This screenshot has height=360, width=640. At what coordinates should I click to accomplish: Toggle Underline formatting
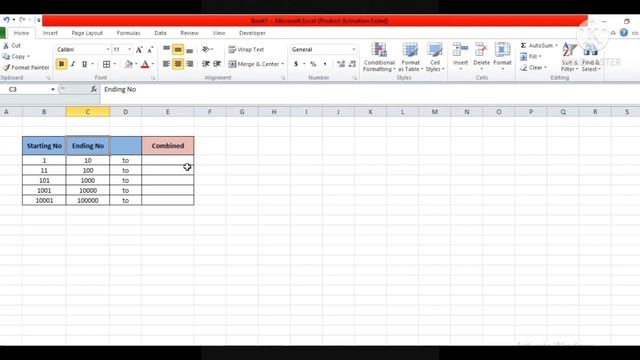84,64
